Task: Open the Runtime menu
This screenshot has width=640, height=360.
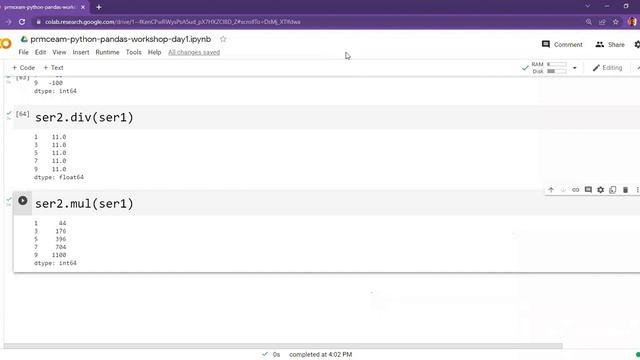Action: (x=107, y=52)
